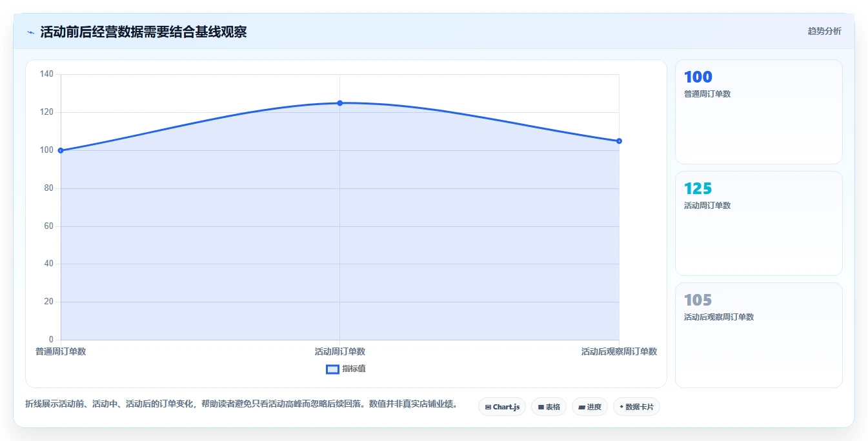
Task: Click the y-axis value 100
Action: [x=46, y=150]
